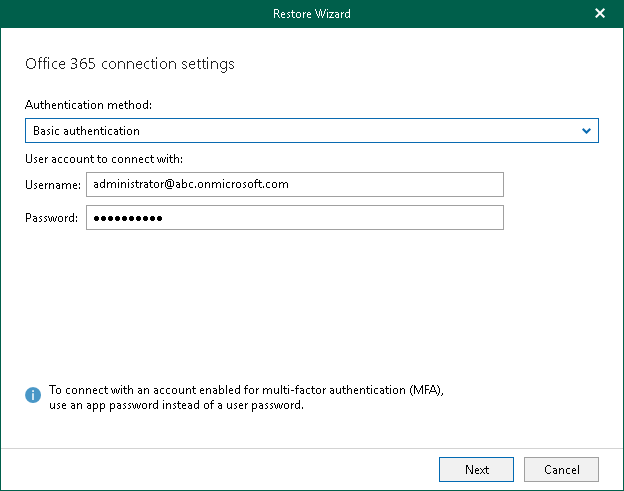Image resolution: width=624 pixels, height=491 pixels.
Task: Click the Office 365 connection settings heading
Action: [x=130, y=64]
